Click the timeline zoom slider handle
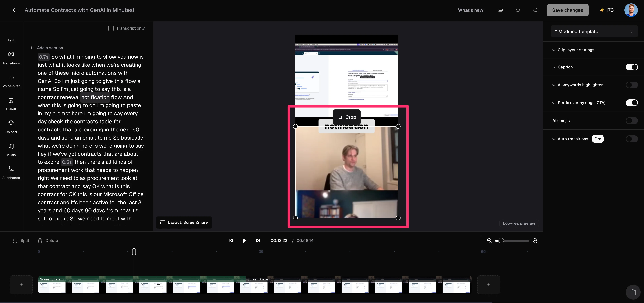 [x=501, y=240]
